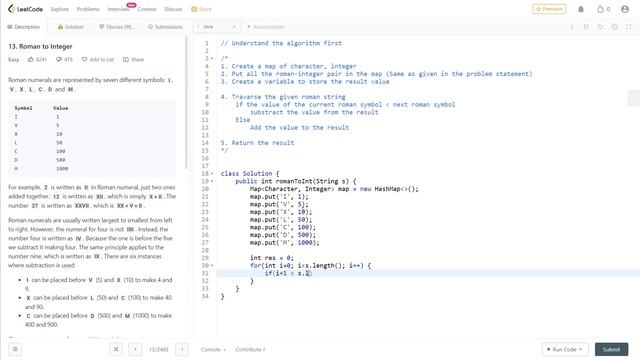Click '5. Return the result' comment line
The height and width of the screenshot is (360, 640).
[x=257, y=143]
